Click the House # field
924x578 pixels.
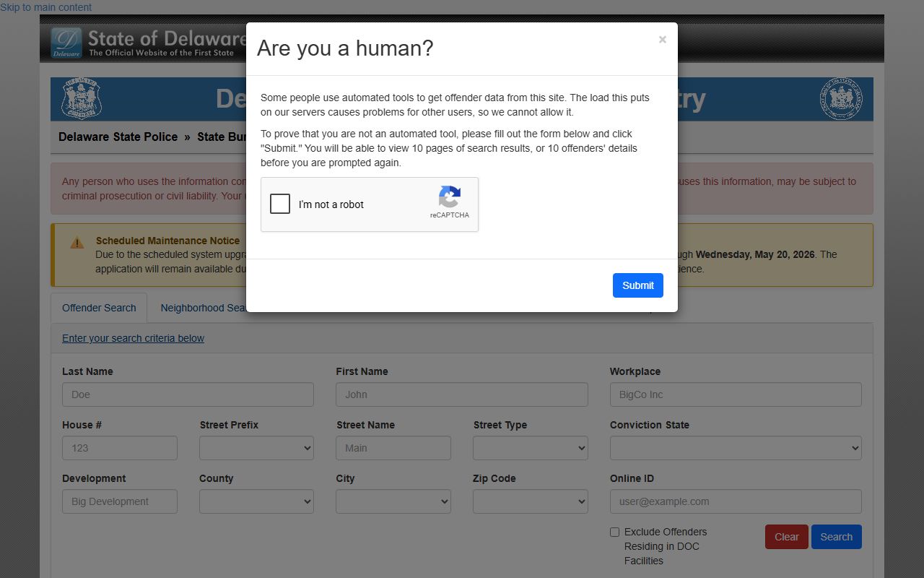coord(120,448)
